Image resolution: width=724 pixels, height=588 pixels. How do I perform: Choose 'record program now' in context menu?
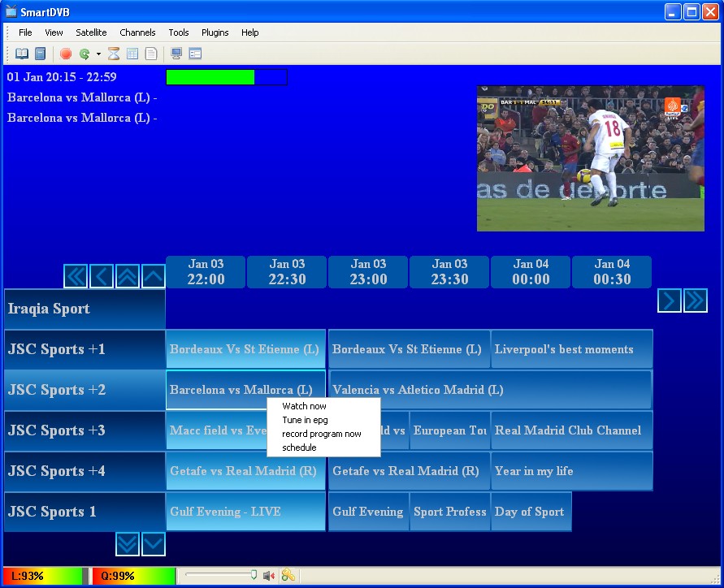point(323,434)
